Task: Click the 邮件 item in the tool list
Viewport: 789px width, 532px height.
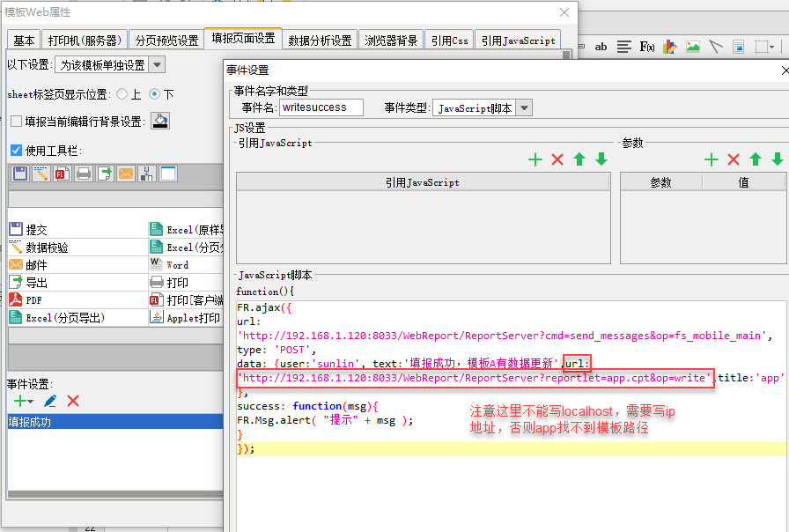Action: click(78, 265)
